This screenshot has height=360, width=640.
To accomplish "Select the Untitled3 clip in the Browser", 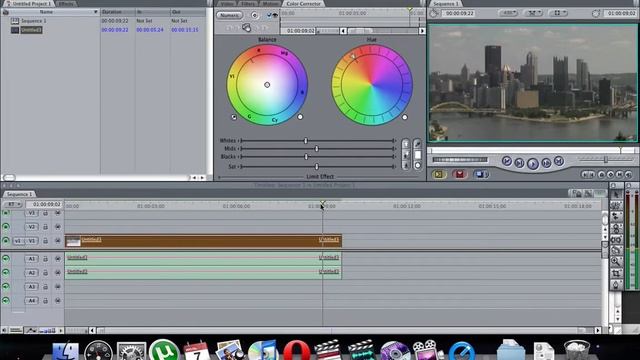I will coord(31,30).
